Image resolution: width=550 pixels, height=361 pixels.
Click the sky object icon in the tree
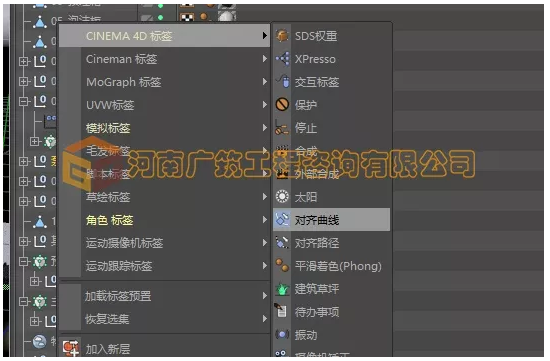(x=40, y=342)
